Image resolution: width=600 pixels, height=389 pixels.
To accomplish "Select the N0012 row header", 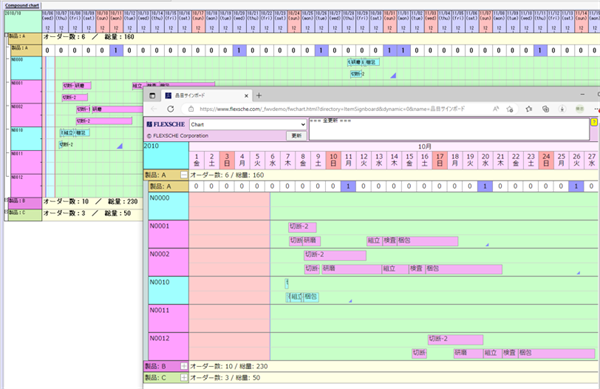I will 168,347.
